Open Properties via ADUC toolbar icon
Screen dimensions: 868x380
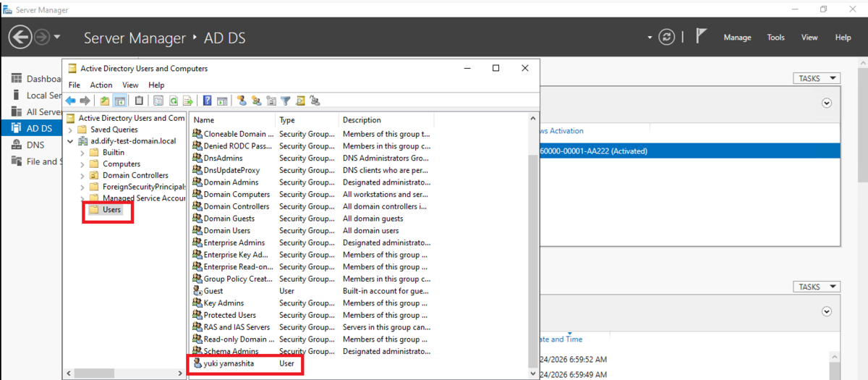tap(158, 101)
